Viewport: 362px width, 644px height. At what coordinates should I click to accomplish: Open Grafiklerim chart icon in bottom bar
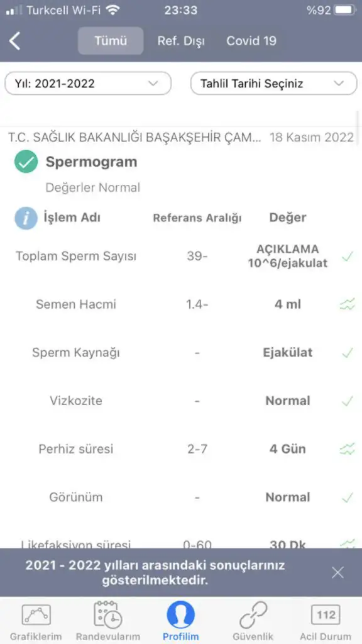click(36, 615)
